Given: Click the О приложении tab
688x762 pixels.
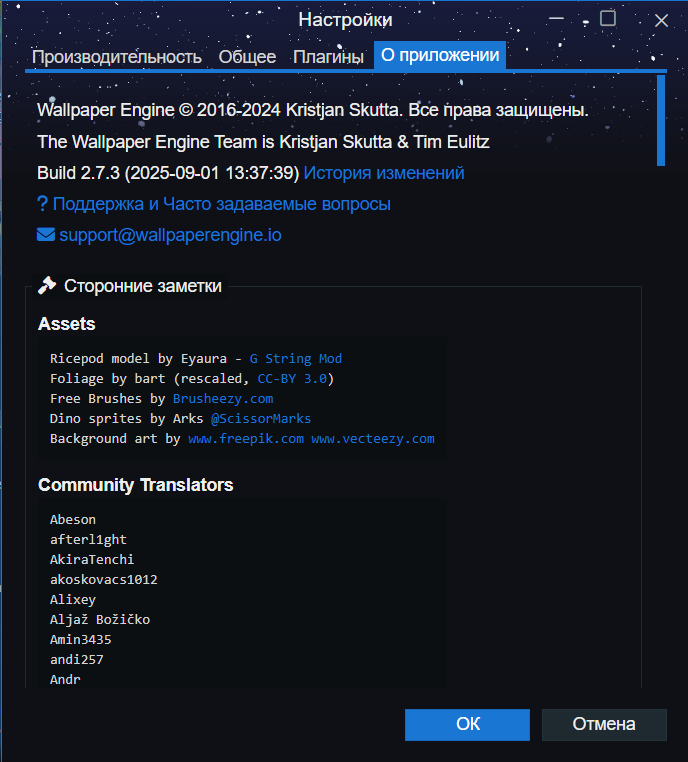Looking at the screenshot, I should click(x=440, y=55).
